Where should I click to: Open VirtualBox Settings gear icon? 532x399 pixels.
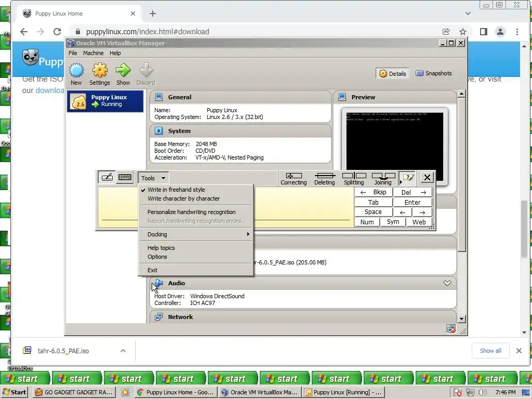tap(100, 71)
